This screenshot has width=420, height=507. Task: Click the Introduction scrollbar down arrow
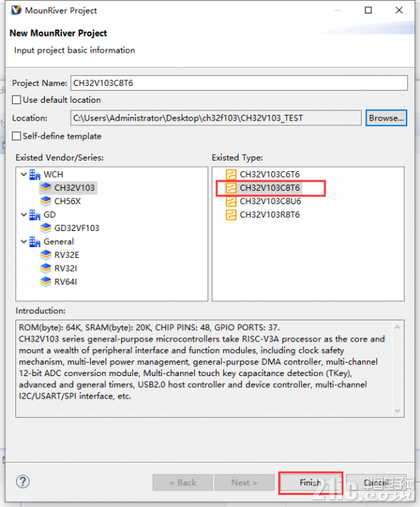pos(397,411)
